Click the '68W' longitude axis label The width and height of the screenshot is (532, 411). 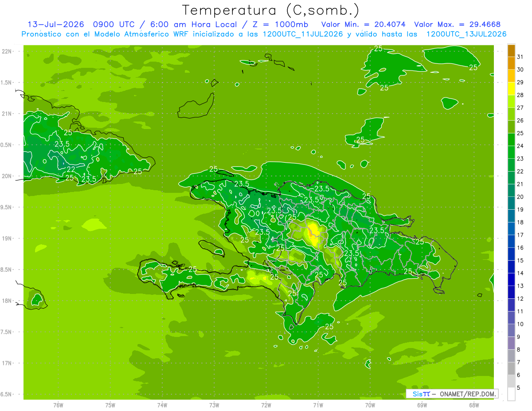click(474, 405)
